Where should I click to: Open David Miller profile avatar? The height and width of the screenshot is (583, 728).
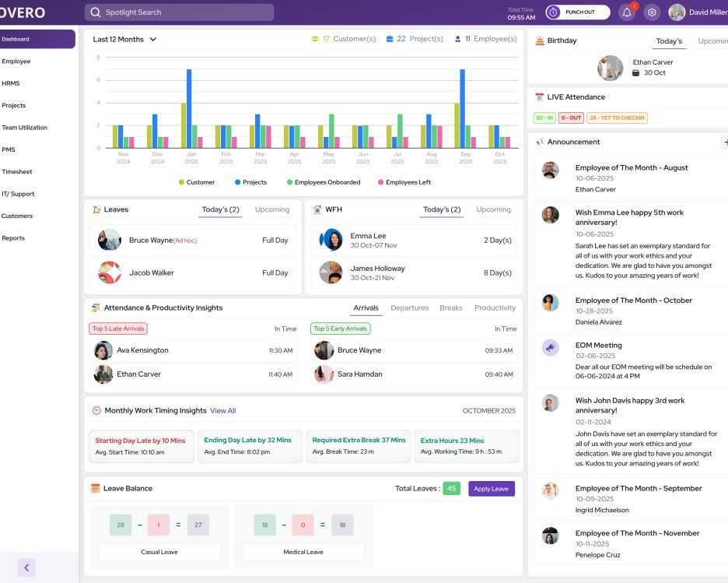click(677, 12)
